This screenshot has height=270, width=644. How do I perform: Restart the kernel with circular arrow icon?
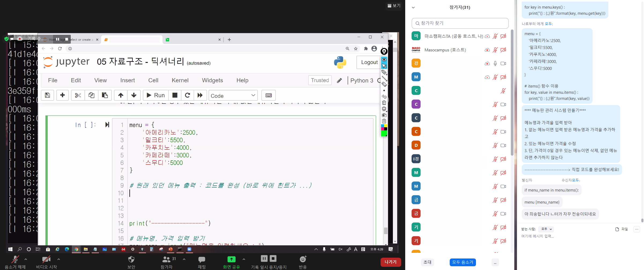point(188,95)
